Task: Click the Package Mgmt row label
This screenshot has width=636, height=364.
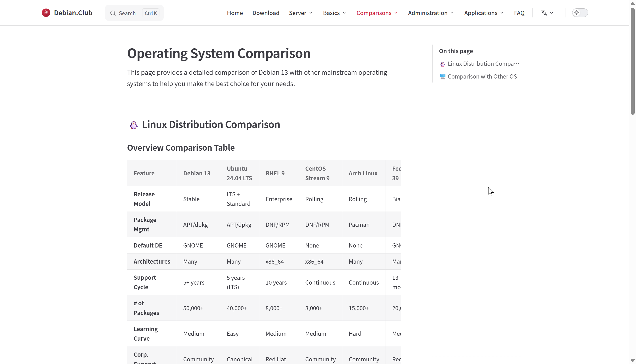Action: pyautogui.click(x=152, y=225)
